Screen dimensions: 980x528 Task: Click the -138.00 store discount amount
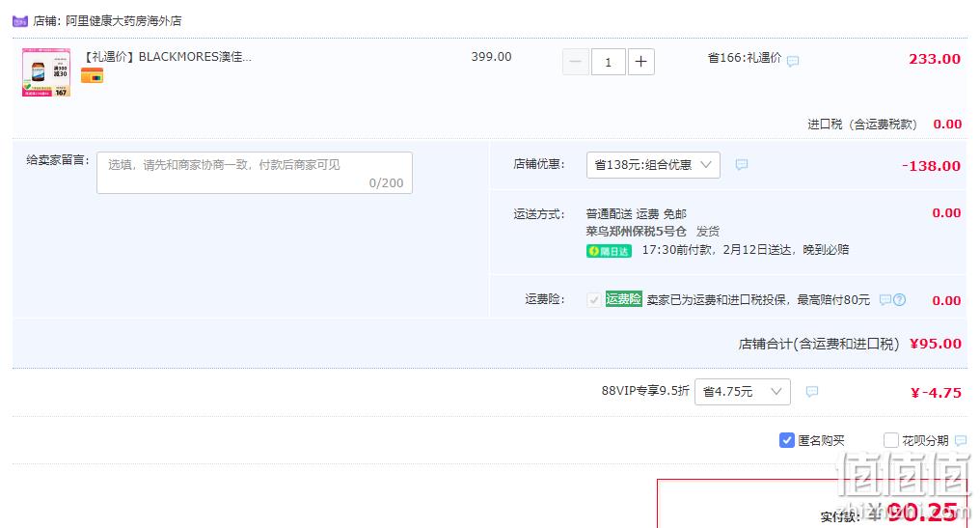pos(931,166)
